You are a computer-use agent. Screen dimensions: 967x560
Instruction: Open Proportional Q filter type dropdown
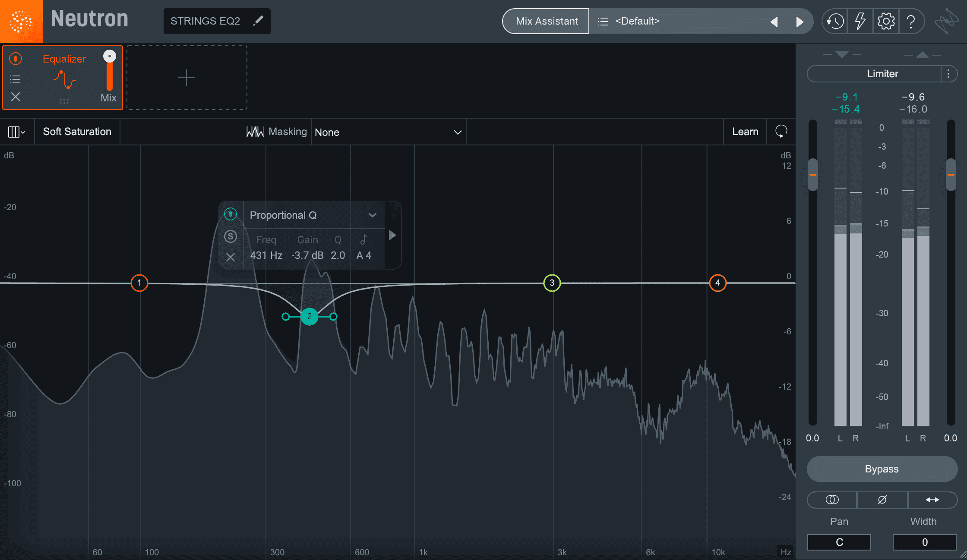[313, 215]
